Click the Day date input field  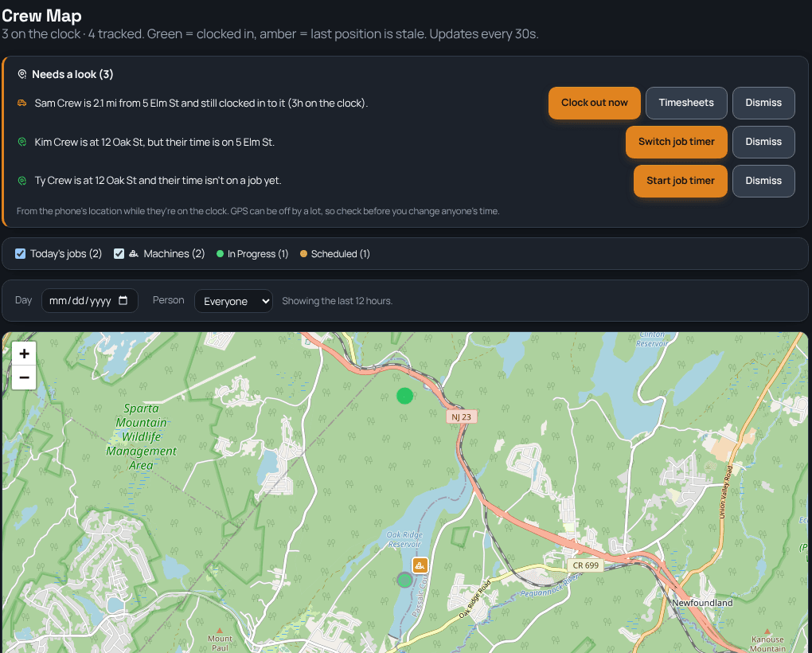click(90, 300)
